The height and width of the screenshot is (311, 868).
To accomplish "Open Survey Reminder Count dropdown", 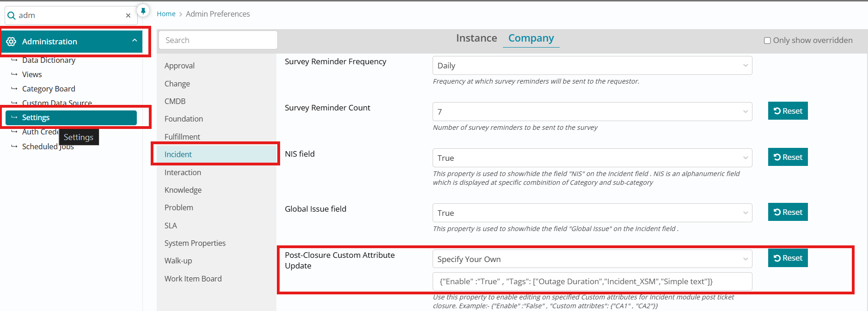I will pos(592,112).
